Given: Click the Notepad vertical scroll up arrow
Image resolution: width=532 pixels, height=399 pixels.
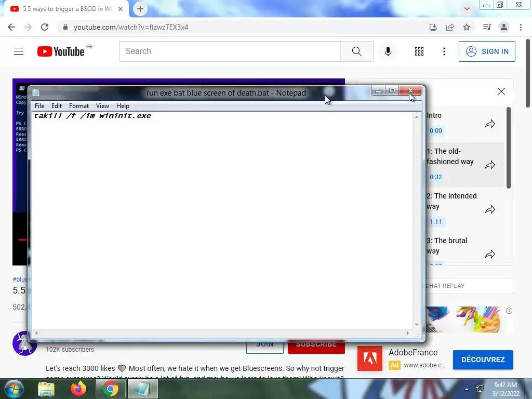Looking at the screenshot, I should pos(417,117).
